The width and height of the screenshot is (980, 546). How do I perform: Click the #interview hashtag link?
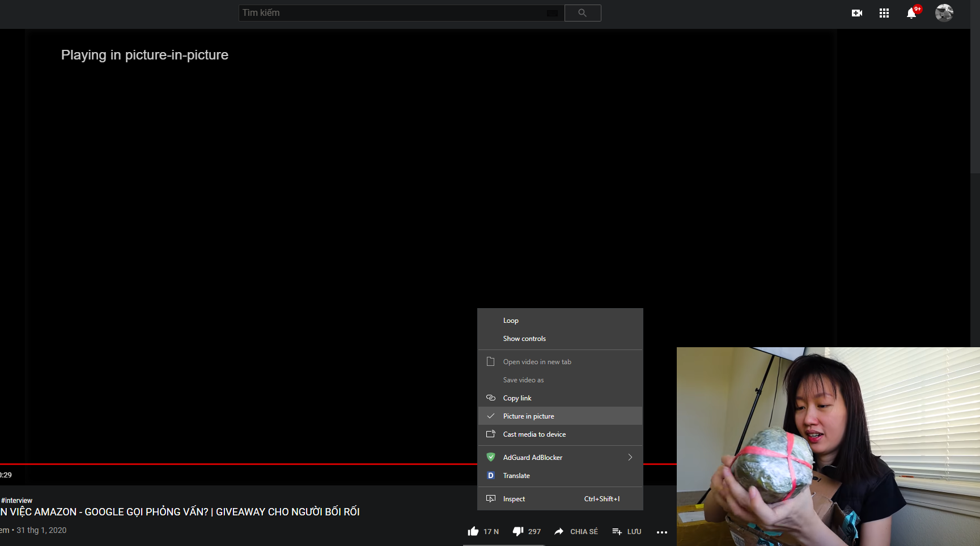(x=16, y=500)
